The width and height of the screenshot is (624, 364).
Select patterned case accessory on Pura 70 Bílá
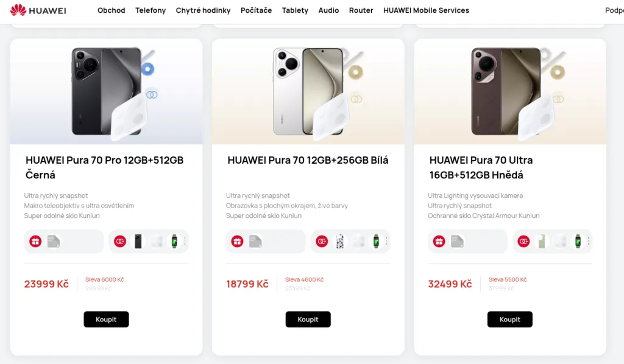click(x=340, y=242)
